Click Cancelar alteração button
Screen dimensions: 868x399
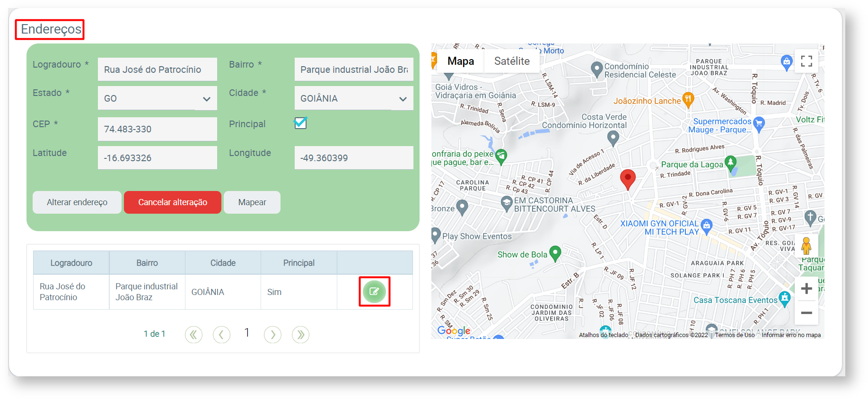[x=173, y=202]
